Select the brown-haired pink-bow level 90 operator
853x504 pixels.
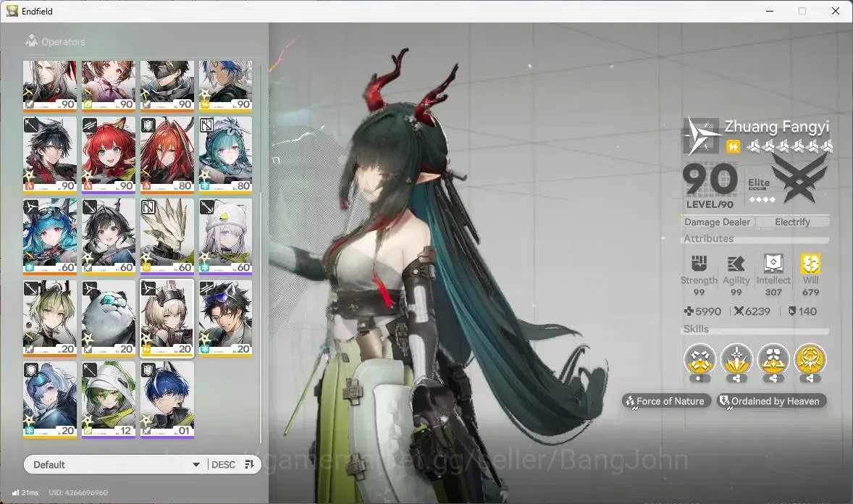109,85
